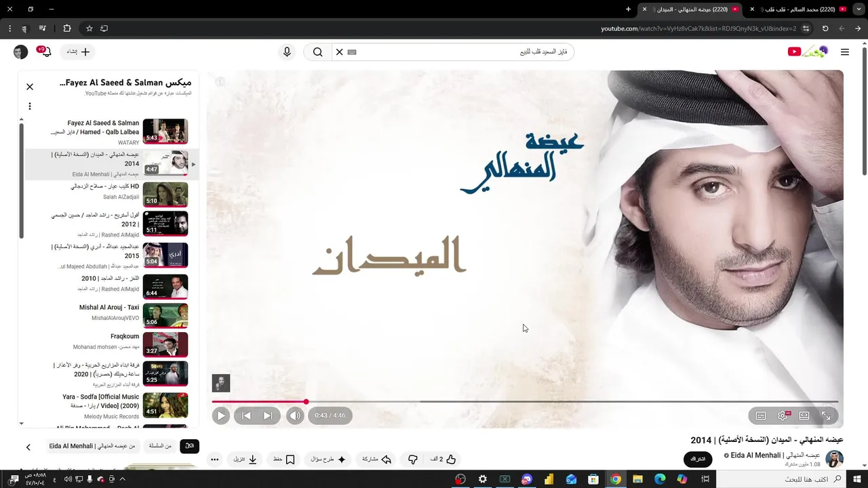Open mix playlist more options menu
This screenshot has width=868, height=488.
pyautogui.click(x=30, y=106)
